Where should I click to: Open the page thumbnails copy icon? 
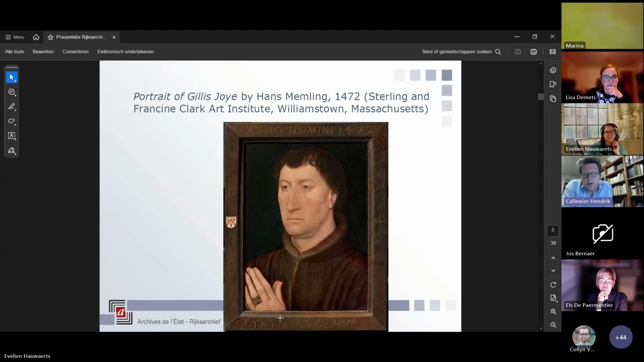553,99
